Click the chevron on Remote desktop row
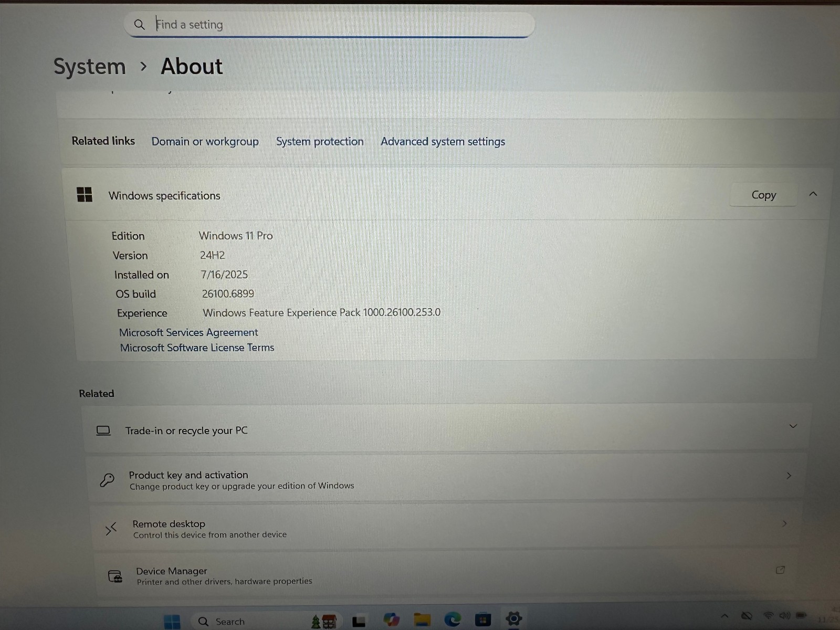Viewport: 840px width, 630px height. [x=784, y=523]
